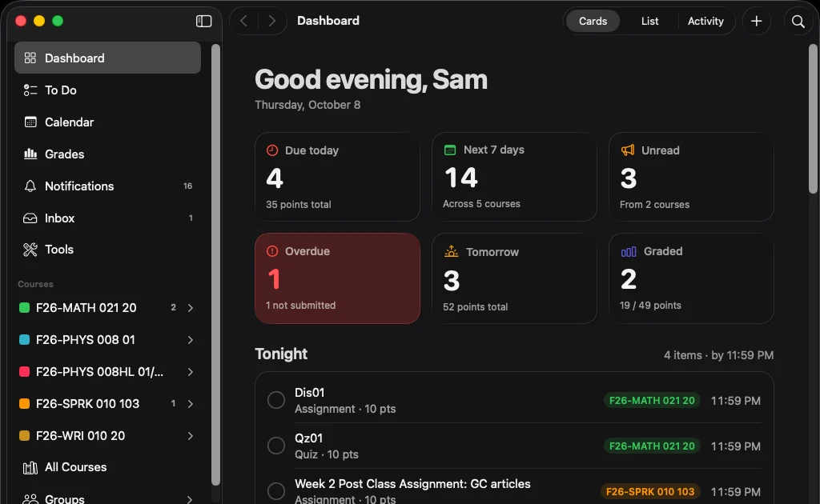Open the Tomorrow card
820x504 pixels.
coord(514,278)
